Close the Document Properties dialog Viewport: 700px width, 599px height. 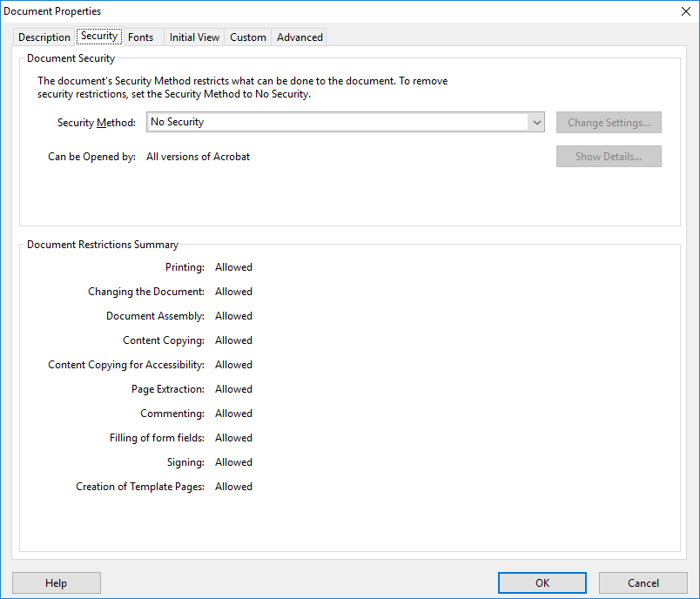[686, 11]
